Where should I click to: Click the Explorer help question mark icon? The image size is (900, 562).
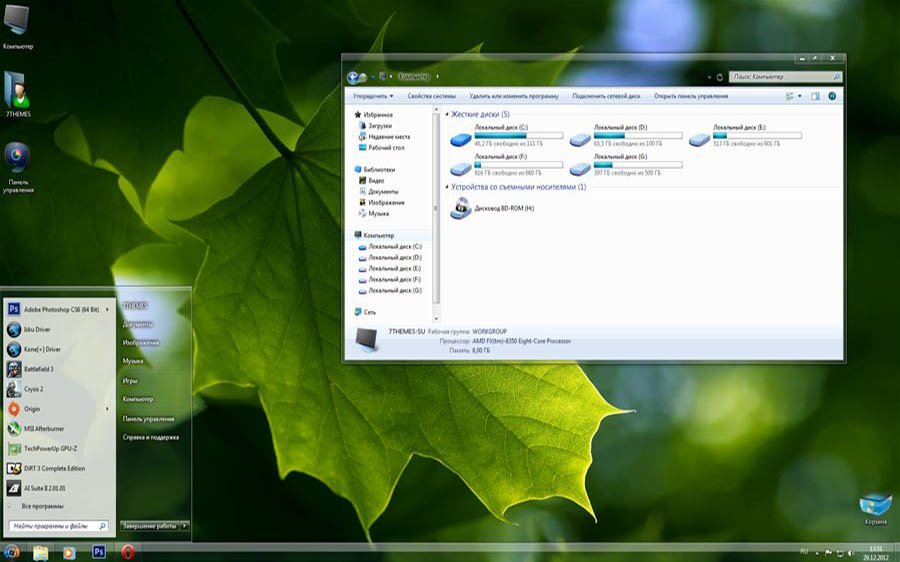click(831, 96)
